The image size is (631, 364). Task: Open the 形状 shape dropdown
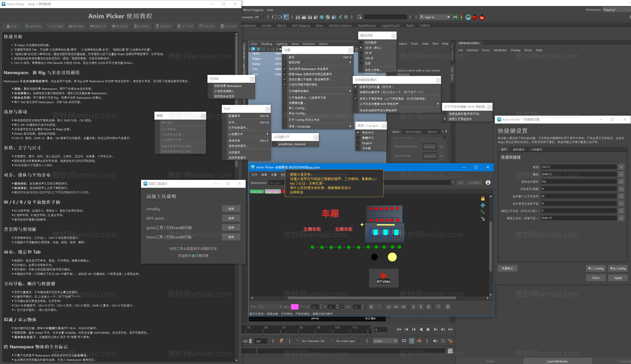(270, 307)
